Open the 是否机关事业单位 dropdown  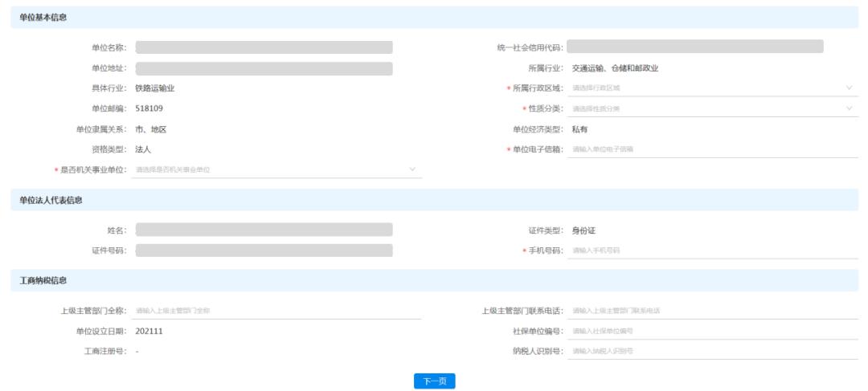[276, 169]
